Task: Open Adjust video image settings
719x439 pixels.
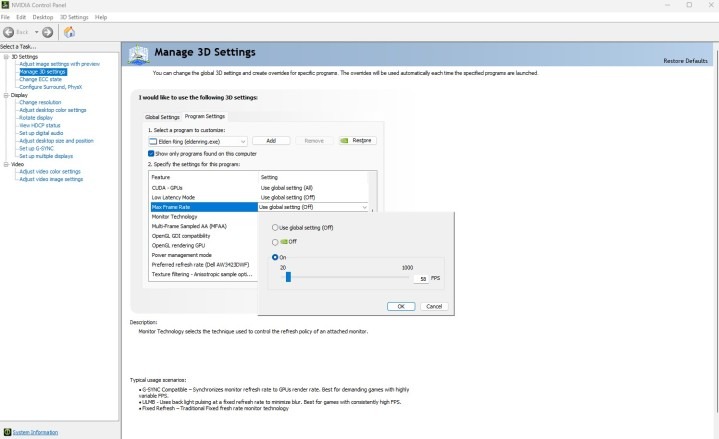Action: click(x=51, y=179)
